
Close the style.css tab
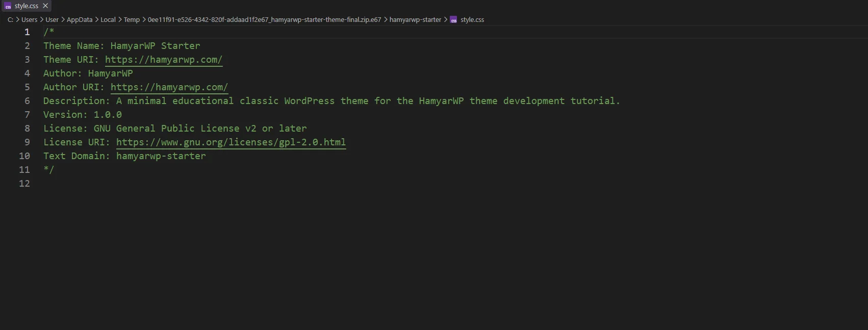[x=45, y=6]
